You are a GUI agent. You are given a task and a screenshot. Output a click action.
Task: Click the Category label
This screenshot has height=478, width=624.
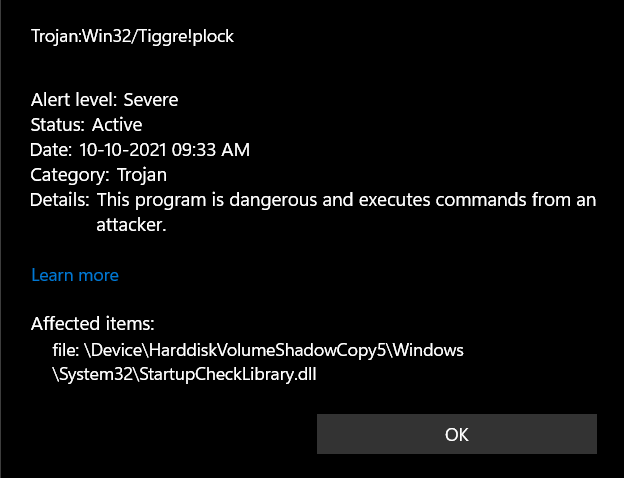point(70,175)
